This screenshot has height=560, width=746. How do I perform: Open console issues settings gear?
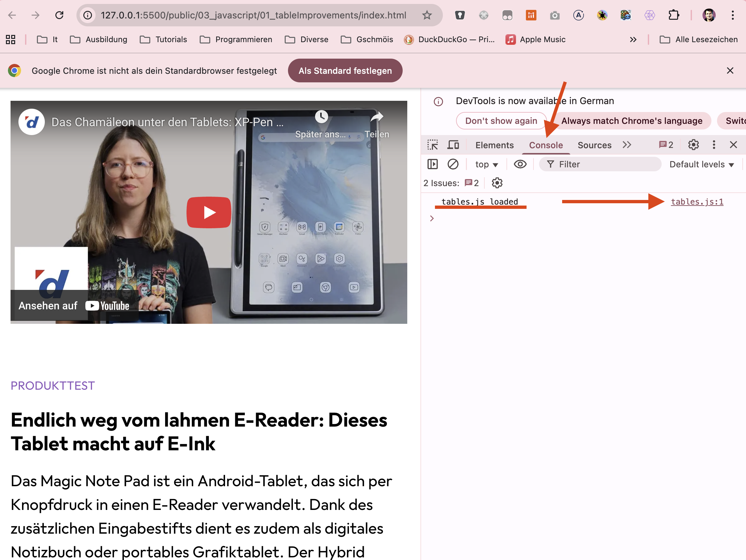[497, 183]
